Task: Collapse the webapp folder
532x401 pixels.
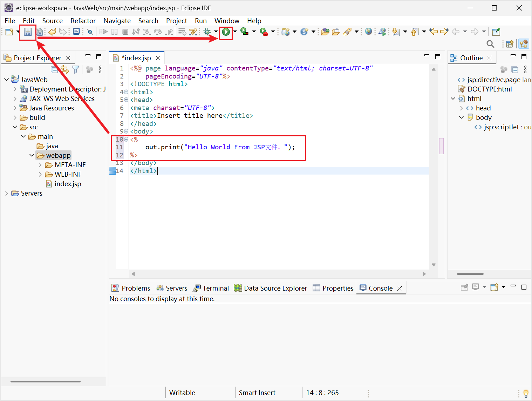Action: pos(32,155)
